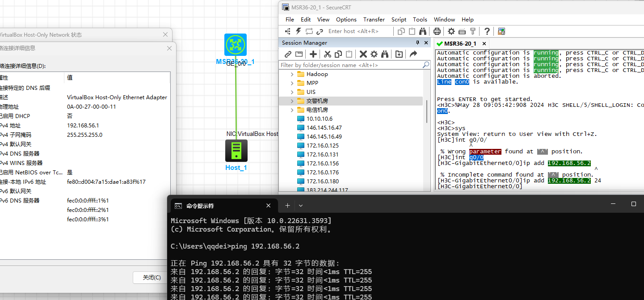The width and height of the screenshot is (644, 300).
Task: Open Session Options gear in main toolbar
Action: [451, 31]
